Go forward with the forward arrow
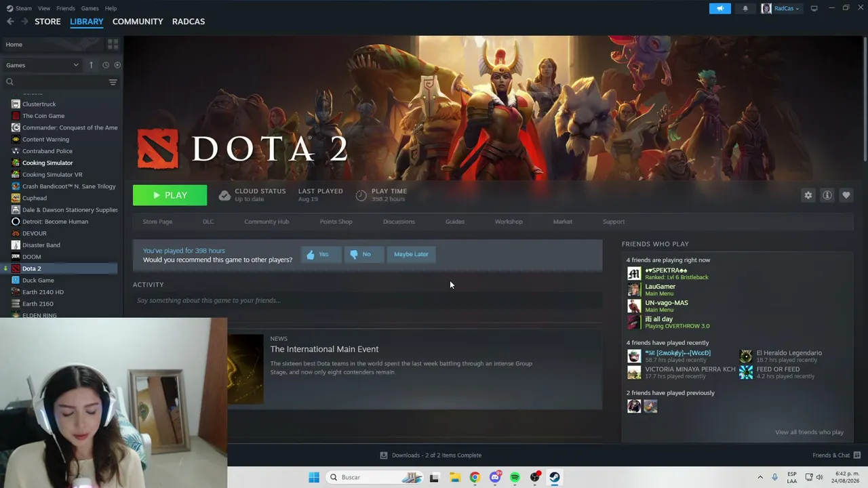The width and height of the screenshot is (868, 488). point(24,22)
